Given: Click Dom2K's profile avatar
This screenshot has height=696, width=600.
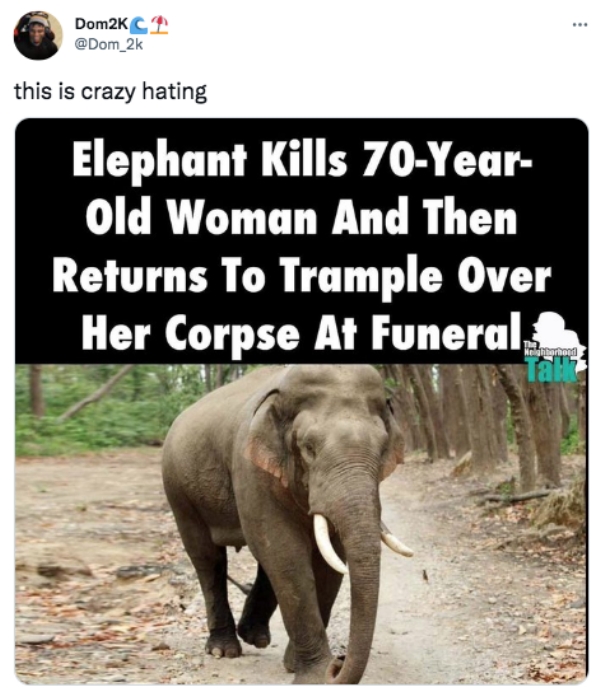Looking at the screenshot, I should point(37,36).
